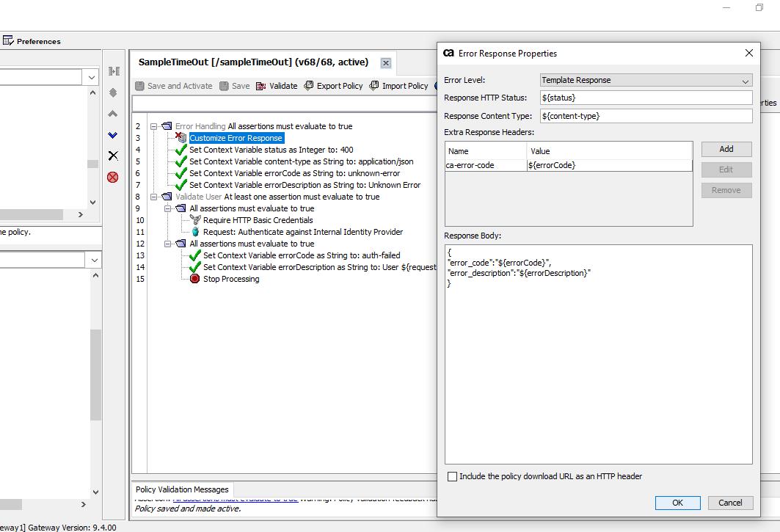Confirm dialog with the OK button

[x=677, y=503]
